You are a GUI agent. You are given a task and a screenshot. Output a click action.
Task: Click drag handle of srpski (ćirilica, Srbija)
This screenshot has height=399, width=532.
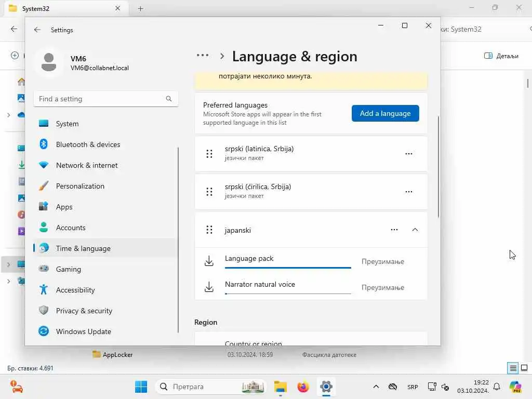click(x=209, y=192)
